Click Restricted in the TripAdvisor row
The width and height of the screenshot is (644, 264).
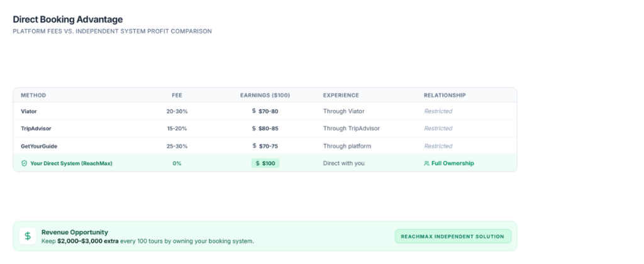tap(438, 128)
